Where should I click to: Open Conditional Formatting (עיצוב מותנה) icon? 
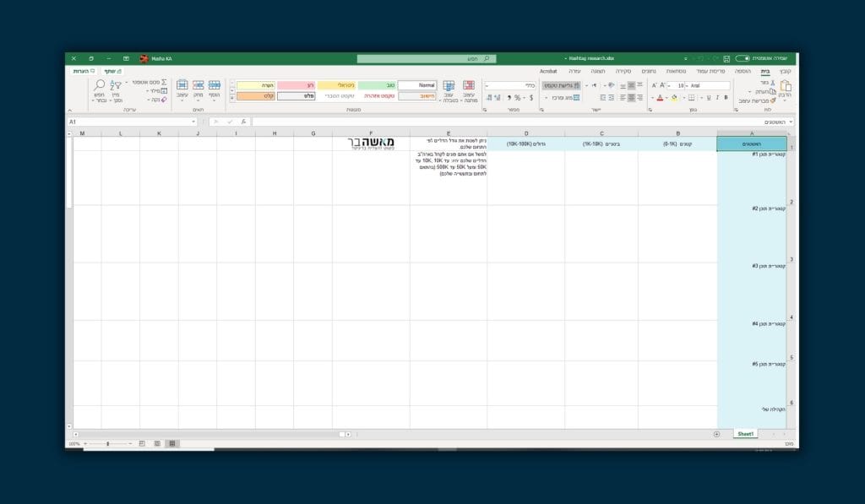(x=469, y=85)
